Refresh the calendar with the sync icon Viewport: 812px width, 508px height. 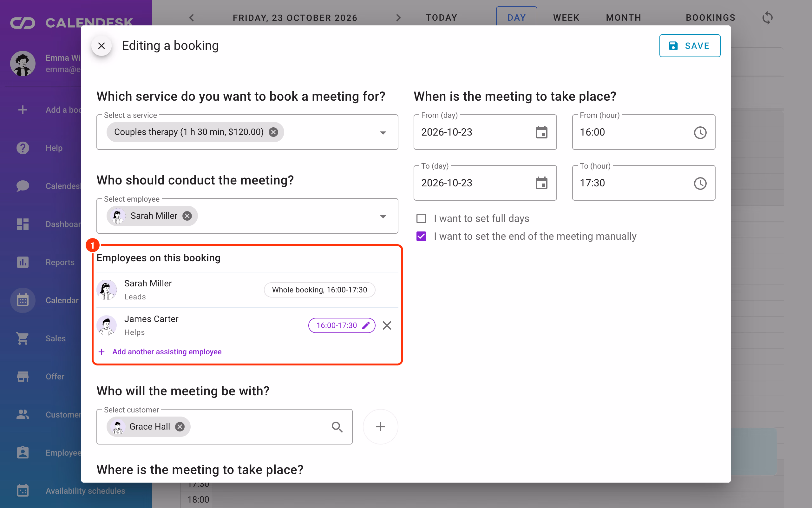tap(767, 18)
